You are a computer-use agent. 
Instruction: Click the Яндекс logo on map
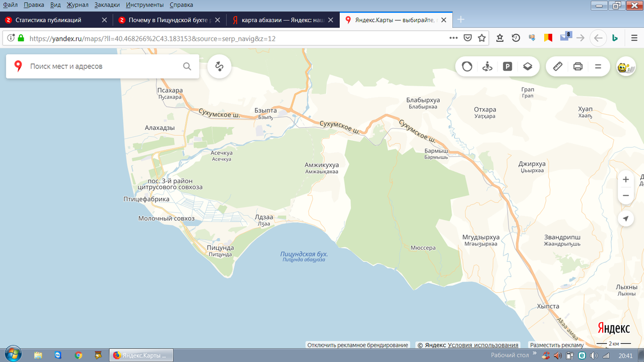pyautogui.click(x=614, y=328)
